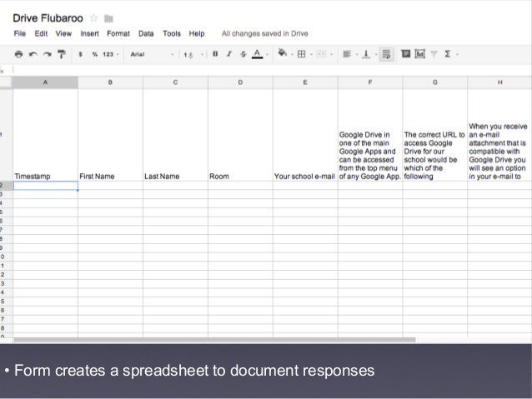This screenshot has height=399, width=532.
Task: Open the Insert menu
Action: click(89, 33)
